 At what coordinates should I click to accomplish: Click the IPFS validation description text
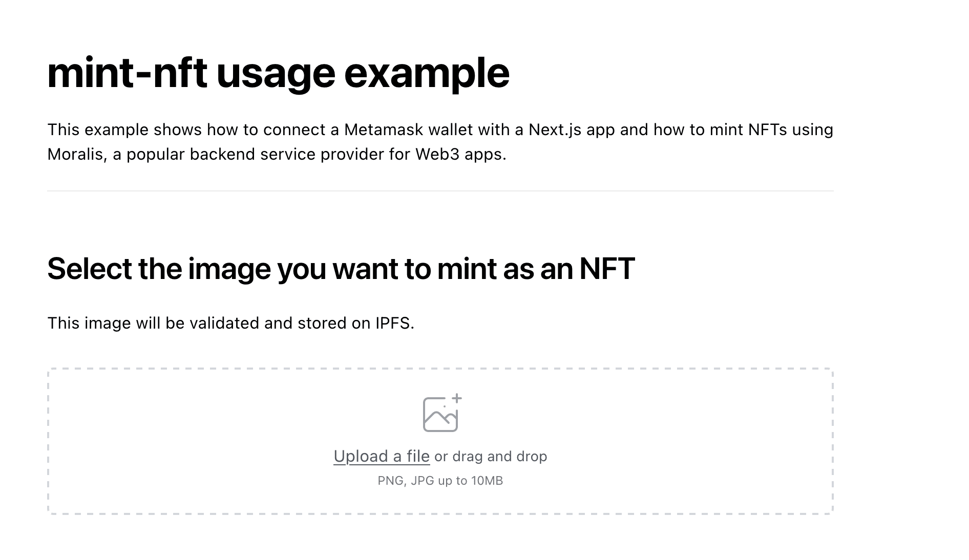230,322
